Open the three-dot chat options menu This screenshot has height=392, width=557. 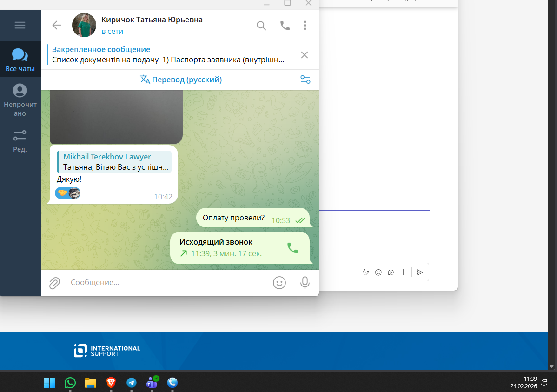(305, 25)
